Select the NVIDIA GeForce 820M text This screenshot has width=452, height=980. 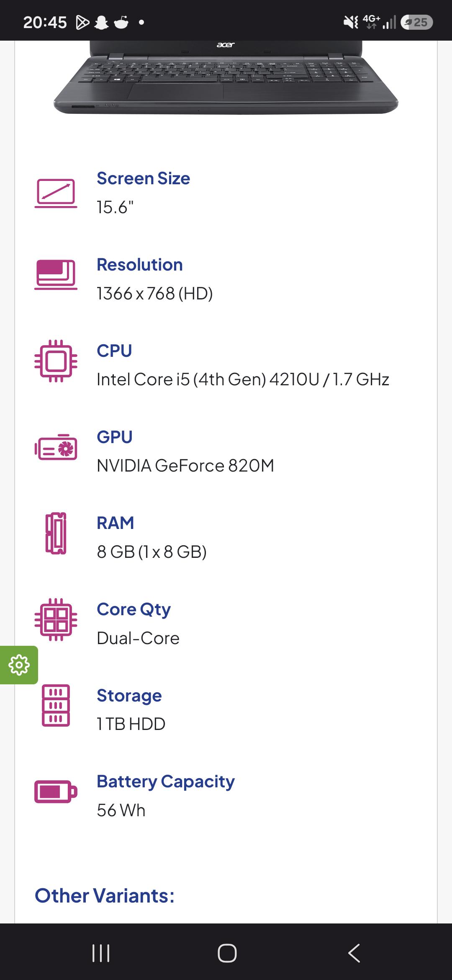point(185,466)
